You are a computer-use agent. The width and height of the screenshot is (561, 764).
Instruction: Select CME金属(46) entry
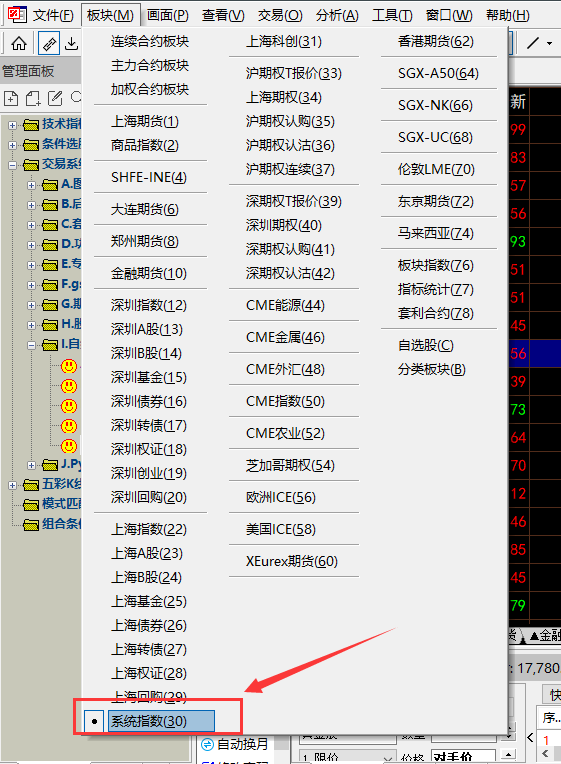(x=286, y=337)
